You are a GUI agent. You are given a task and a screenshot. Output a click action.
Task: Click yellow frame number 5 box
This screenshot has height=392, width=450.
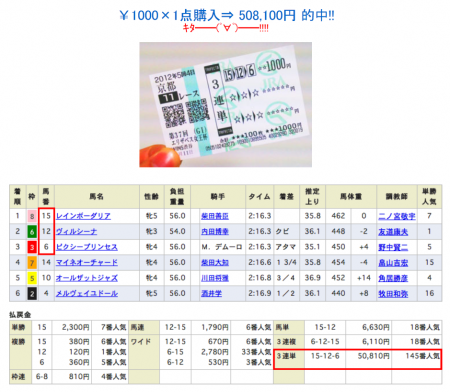[32, 278]
